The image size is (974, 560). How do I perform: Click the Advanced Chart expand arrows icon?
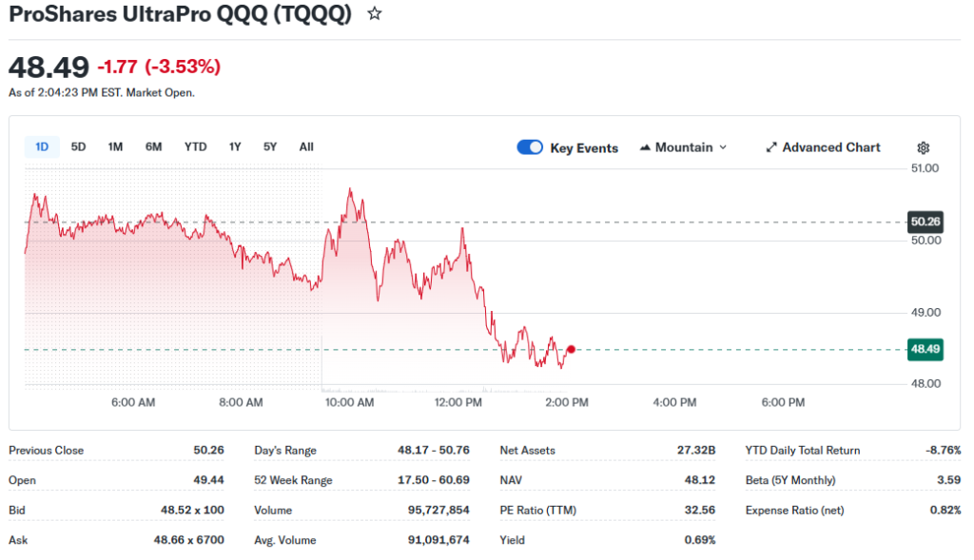tap(771, 147)
